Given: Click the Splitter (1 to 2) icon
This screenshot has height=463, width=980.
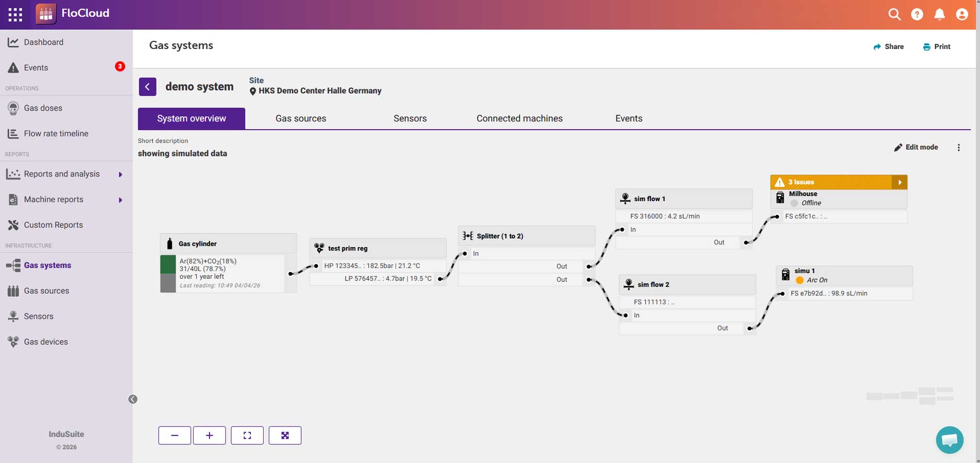Looking at the screenshot, I should [468, 236].
